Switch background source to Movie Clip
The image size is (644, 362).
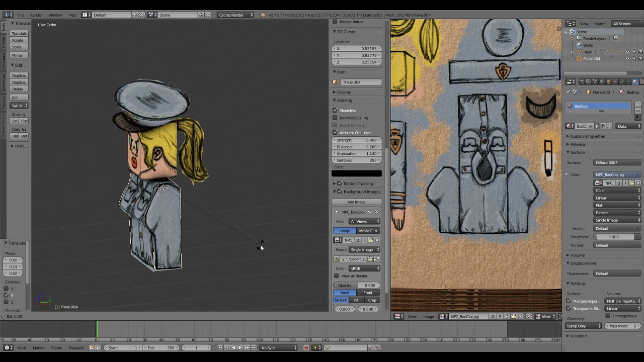(368, 231)
